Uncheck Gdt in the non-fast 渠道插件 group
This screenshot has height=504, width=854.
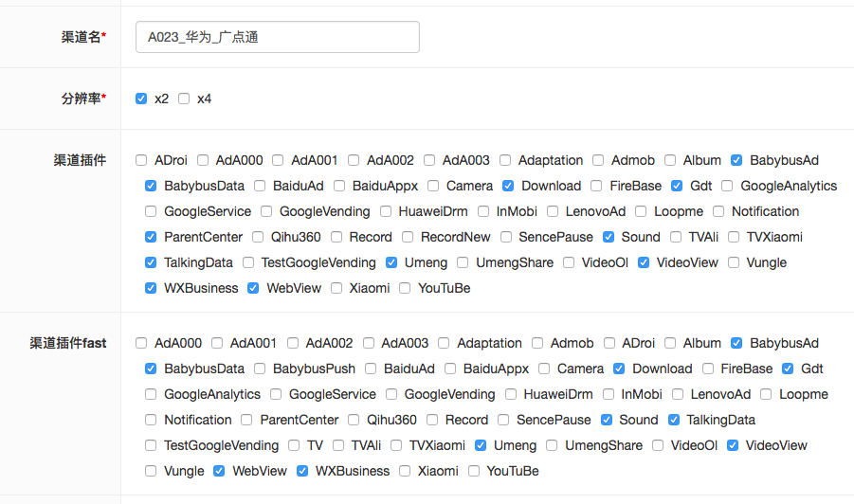pyautogui.click(x=677, y=186)
